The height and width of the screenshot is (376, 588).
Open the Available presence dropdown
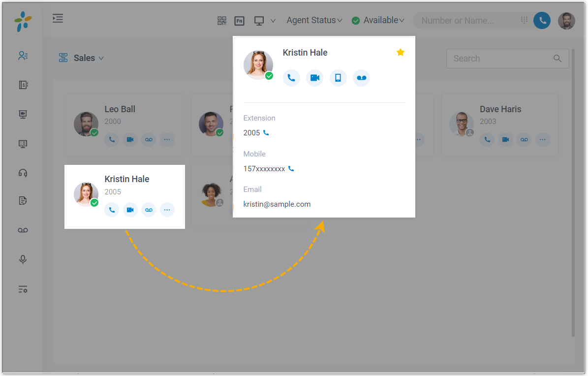click(x=378, y=20)
